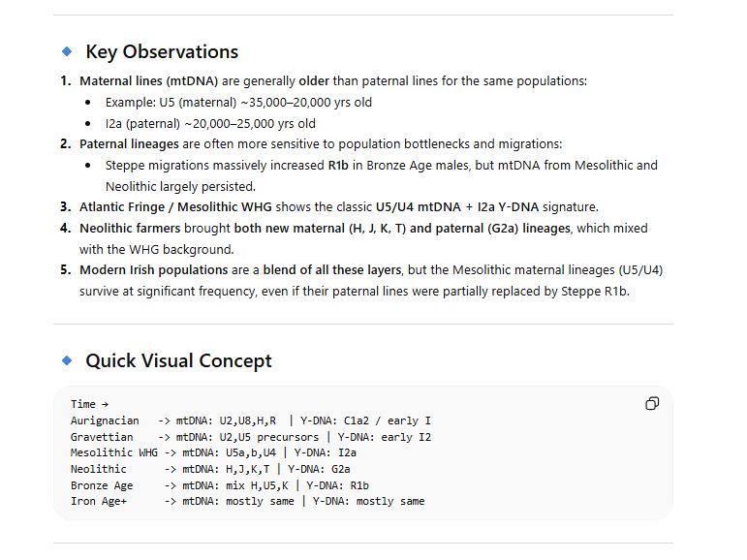This screenshot has width=747, height=560.
Task: Click the I2a paternal age bullet
Action: pyautogui.click(x=210, y=124)
